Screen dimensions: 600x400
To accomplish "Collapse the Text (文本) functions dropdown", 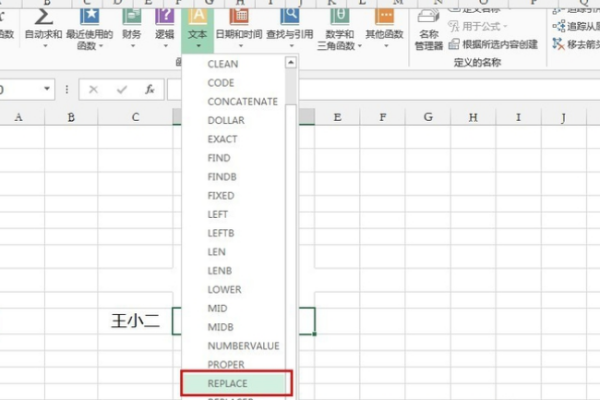I will click(197, 24).
